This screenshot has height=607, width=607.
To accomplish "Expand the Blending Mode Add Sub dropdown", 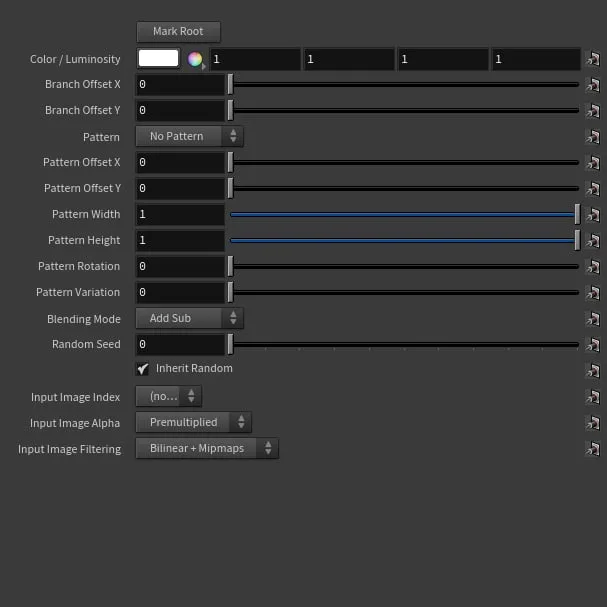I will pos(189,318).
